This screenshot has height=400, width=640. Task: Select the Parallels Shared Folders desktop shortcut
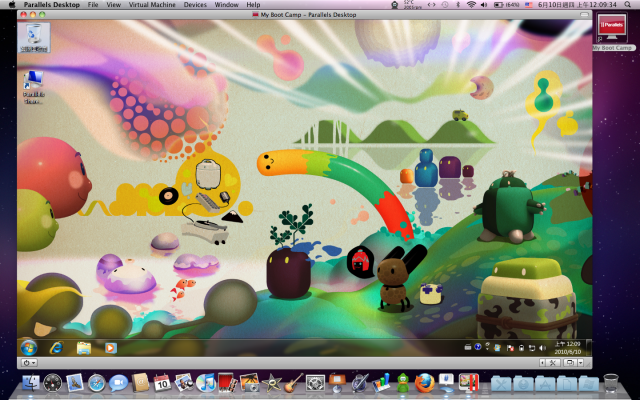point(33,87)
